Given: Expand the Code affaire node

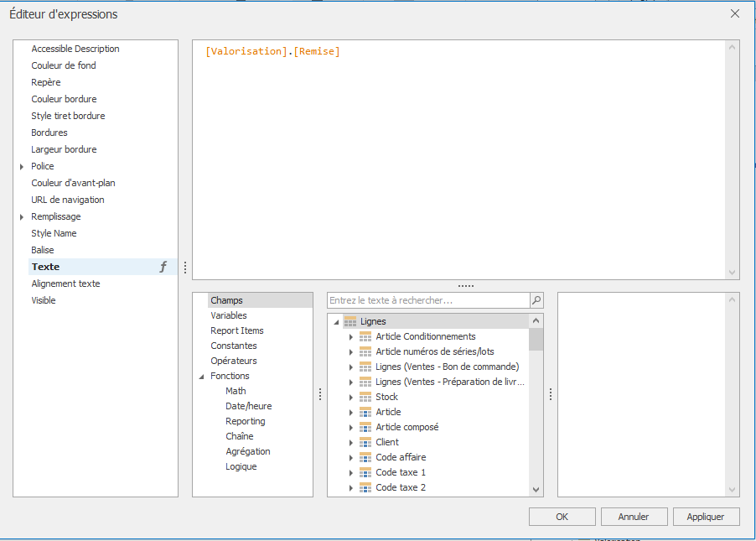Looking at the screenshot, I should point(351,457).
